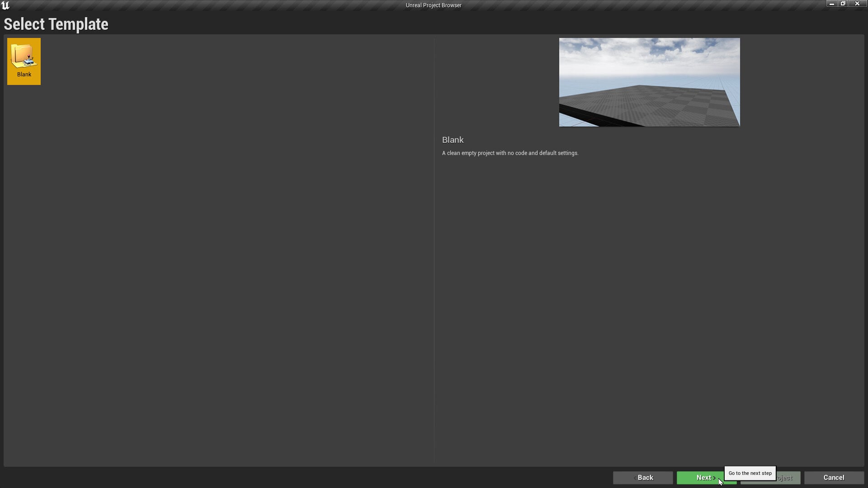Image resolution: width=868 pixels, height=488 pixels.
Task: Close the Unreal Project Browser window
Action: pyautogui.click(x=857, y=4)
